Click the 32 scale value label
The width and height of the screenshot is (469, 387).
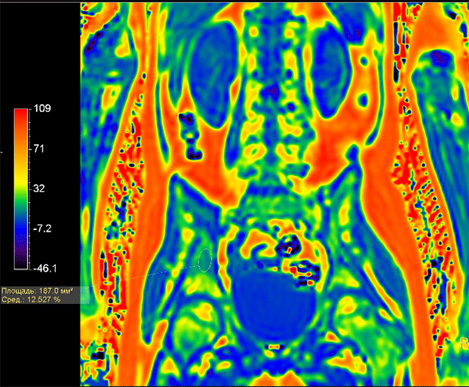pos(39,189)
